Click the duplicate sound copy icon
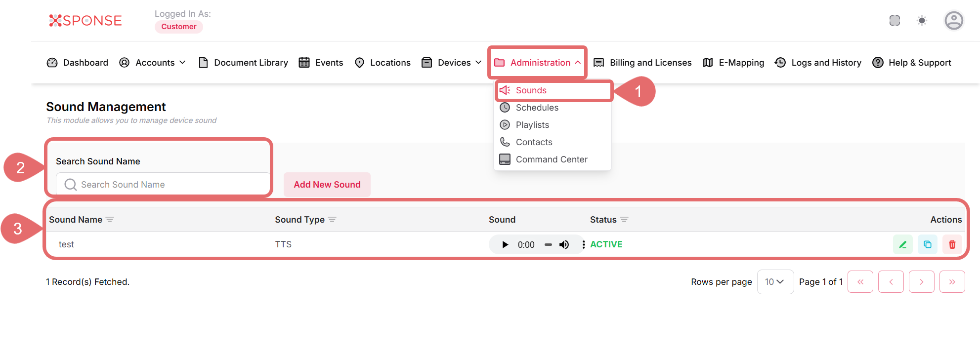980x352 pixels. click(927, 244)
